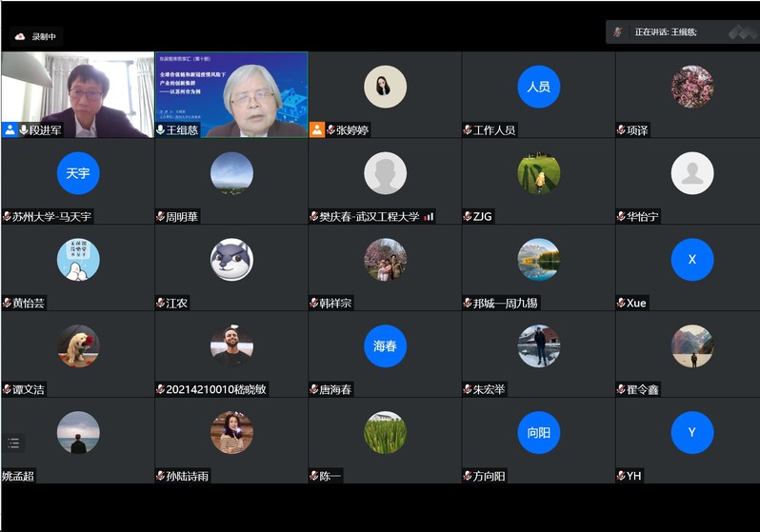Click the 海春 blue avatar of 唐海春
The height and width of the screenshot is (532, 760).
[x=385, y=345]
